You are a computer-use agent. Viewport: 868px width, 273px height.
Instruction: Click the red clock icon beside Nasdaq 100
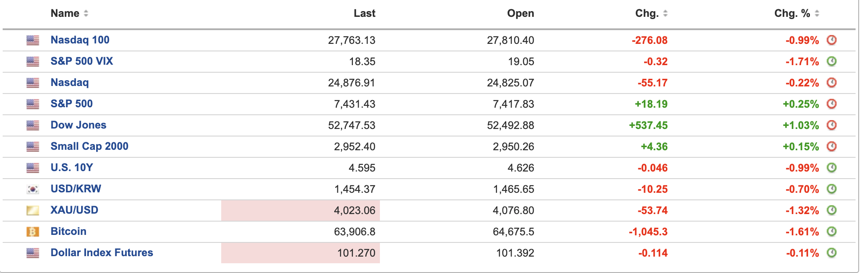click(x=832, y=40)
